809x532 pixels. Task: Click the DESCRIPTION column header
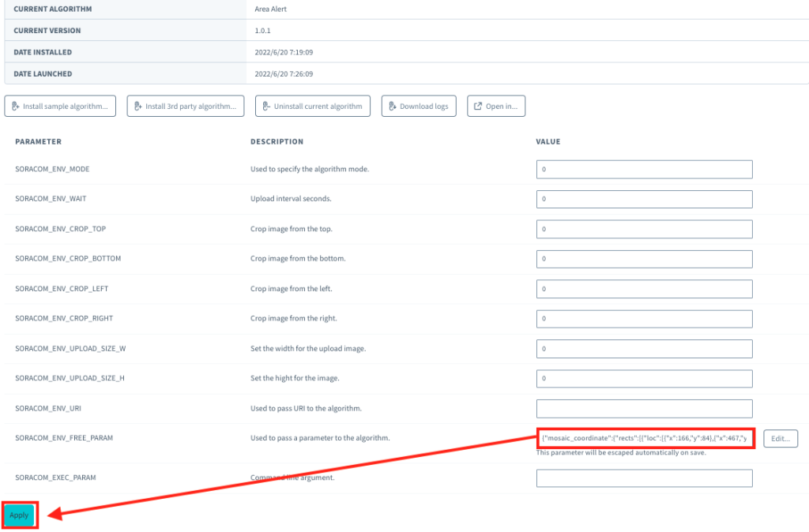coord(277,141)
